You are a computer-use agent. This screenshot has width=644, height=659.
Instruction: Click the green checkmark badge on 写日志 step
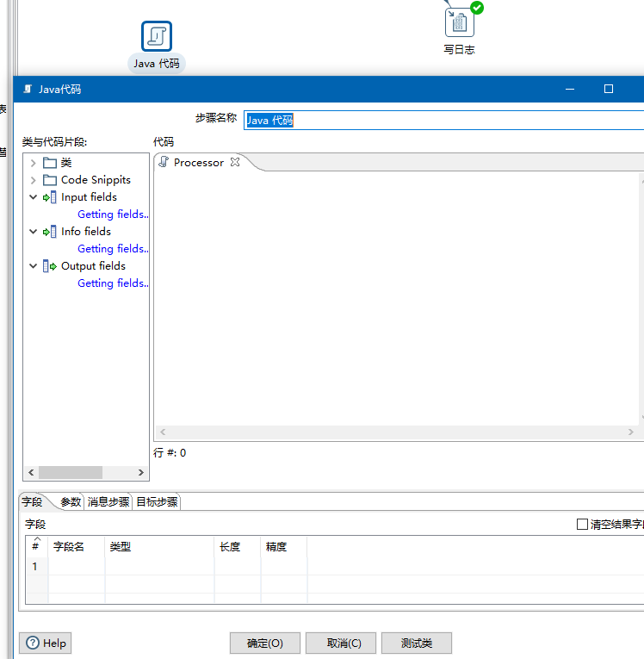coord(477,8)
